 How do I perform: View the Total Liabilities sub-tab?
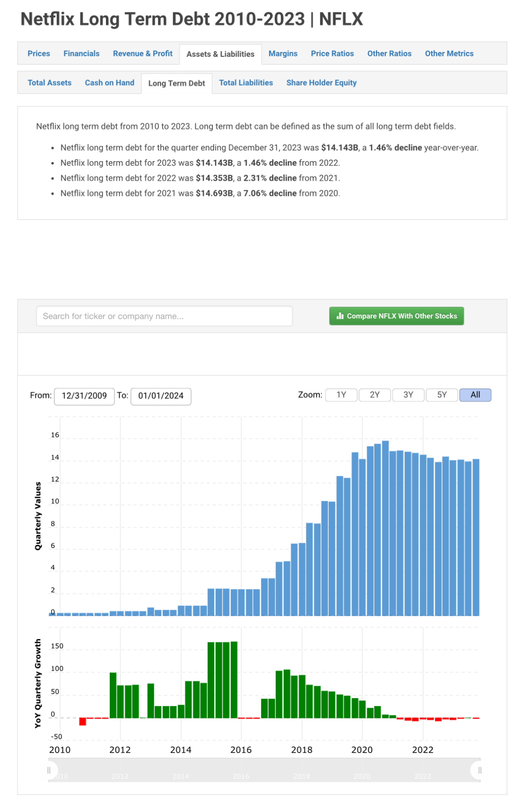[246, 83]
